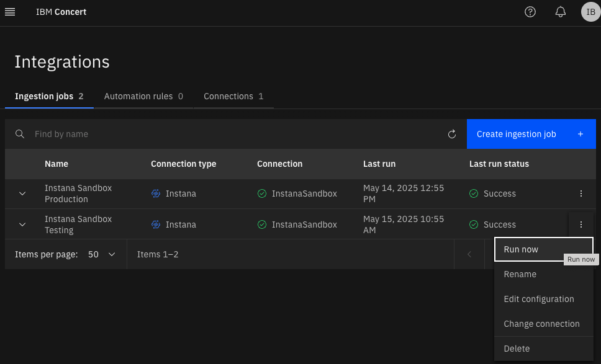Go to previous page arrow
Screen dimensions: 601x364
click(469, 254)
